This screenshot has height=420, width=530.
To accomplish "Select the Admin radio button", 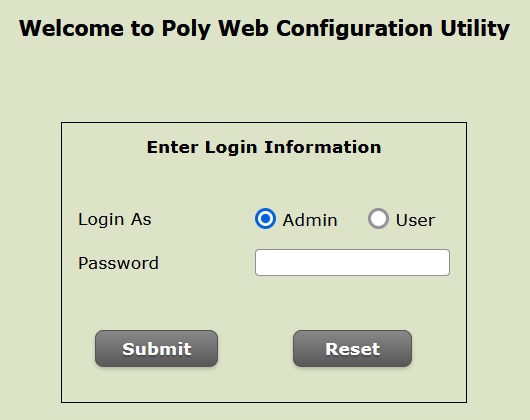I will 265,219.
